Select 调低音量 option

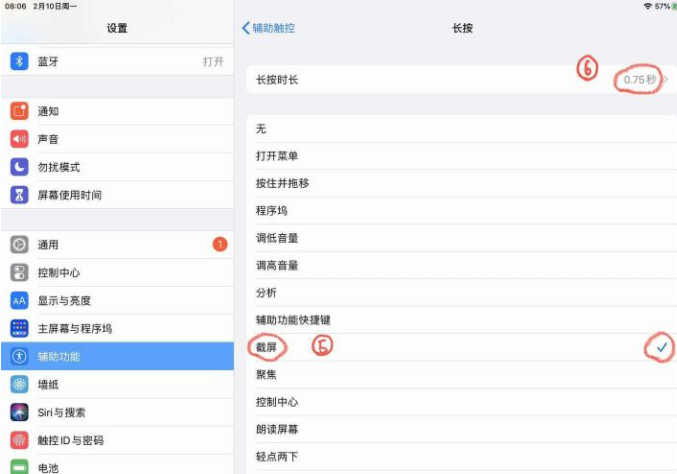(x=461, y=238)
